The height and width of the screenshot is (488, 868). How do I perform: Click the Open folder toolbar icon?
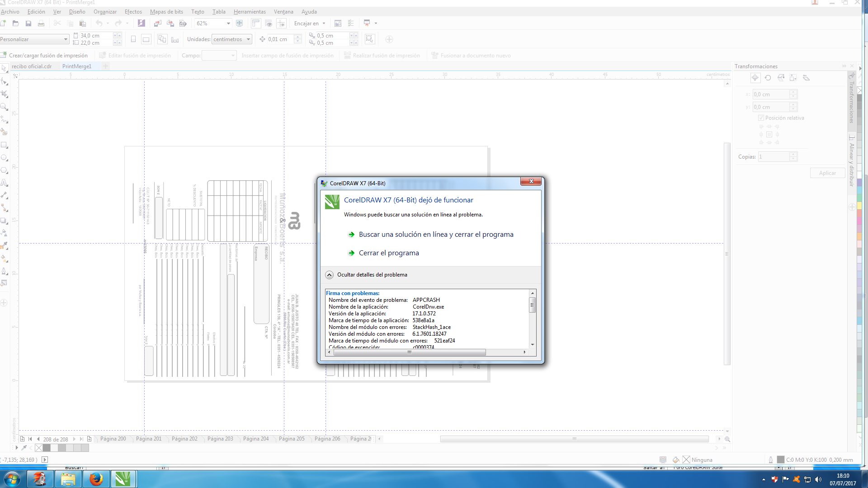[16, 23]
